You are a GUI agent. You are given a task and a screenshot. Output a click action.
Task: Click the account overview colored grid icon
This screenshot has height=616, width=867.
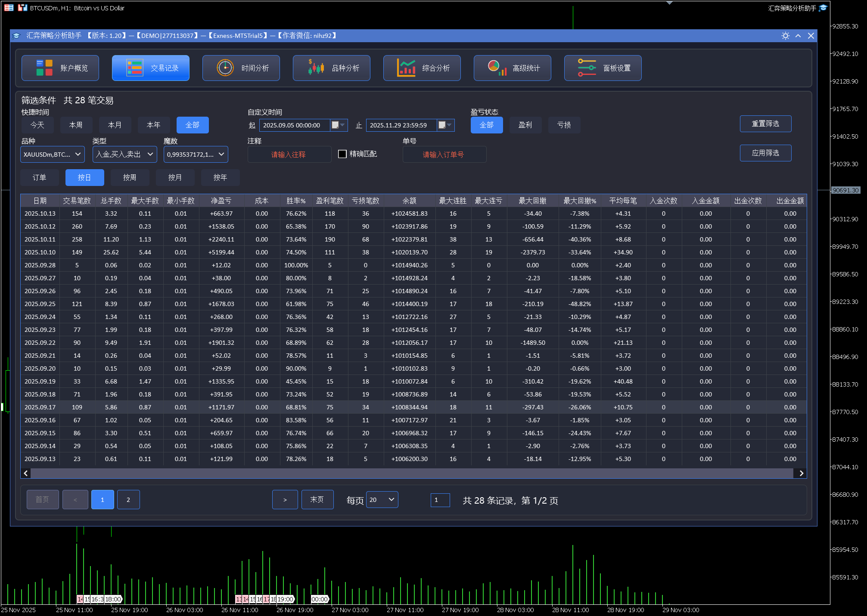pyautogui.click(x=44, y=68)
